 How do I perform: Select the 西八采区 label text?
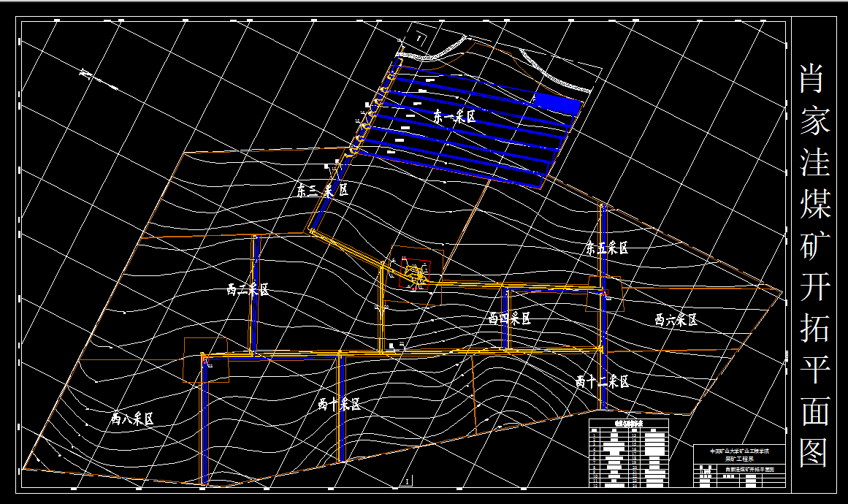132,418
